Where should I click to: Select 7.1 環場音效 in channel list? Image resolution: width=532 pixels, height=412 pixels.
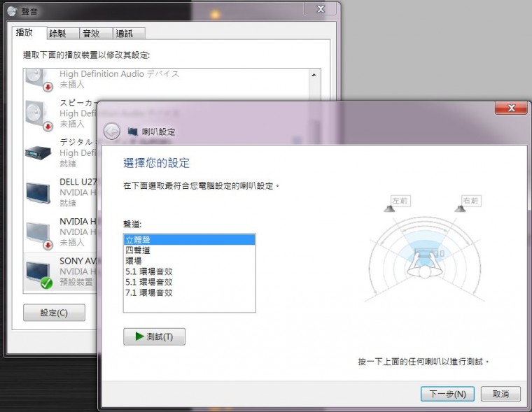coord(189,292)
